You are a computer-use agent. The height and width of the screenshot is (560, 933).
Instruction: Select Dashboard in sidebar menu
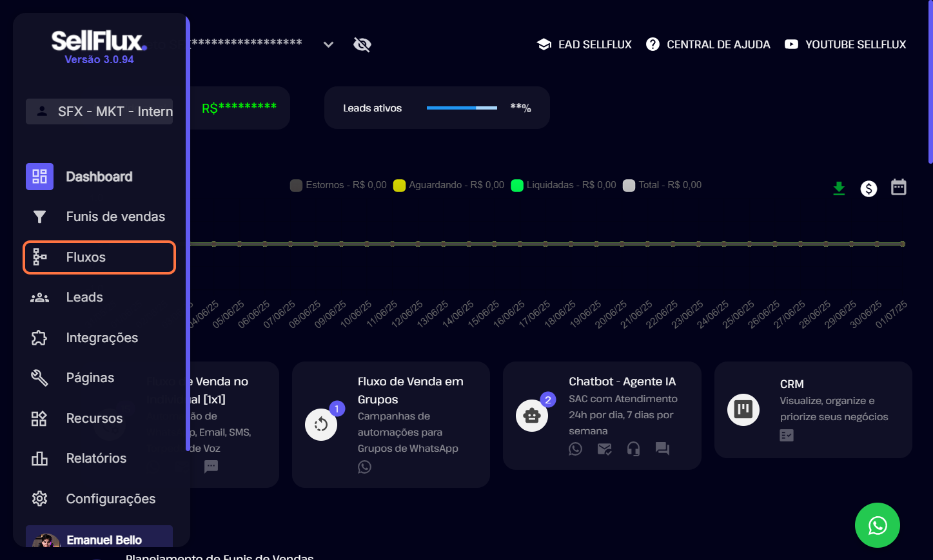(x=99, y=177)
